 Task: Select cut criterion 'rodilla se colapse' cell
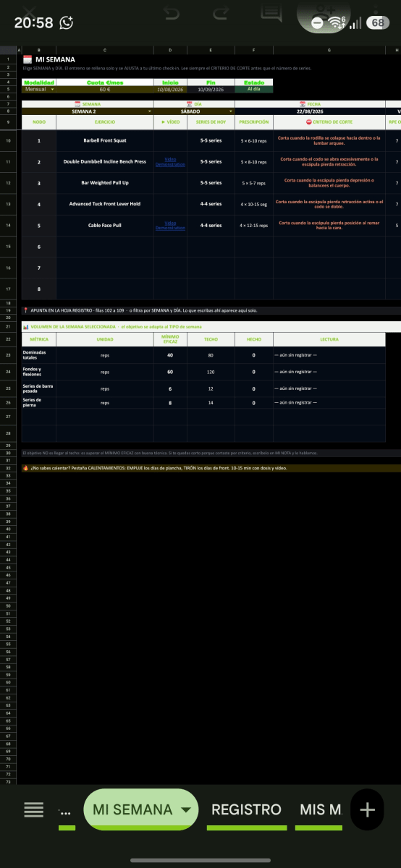[329, 140]
